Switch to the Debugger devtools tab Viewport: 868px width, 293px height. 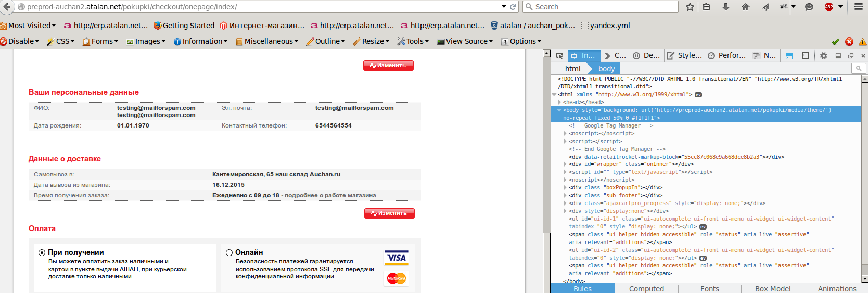coord(647,55)
